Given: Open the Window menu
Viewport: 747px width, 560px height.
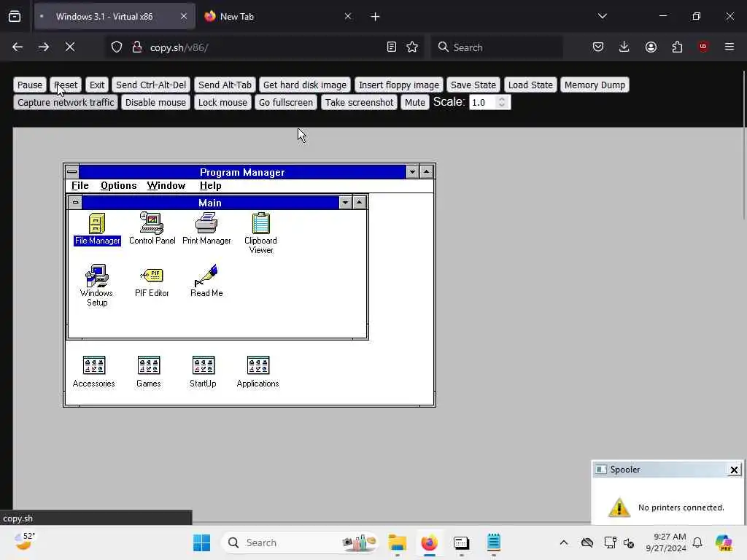Looking at the screenshot, I should [166, 186].
